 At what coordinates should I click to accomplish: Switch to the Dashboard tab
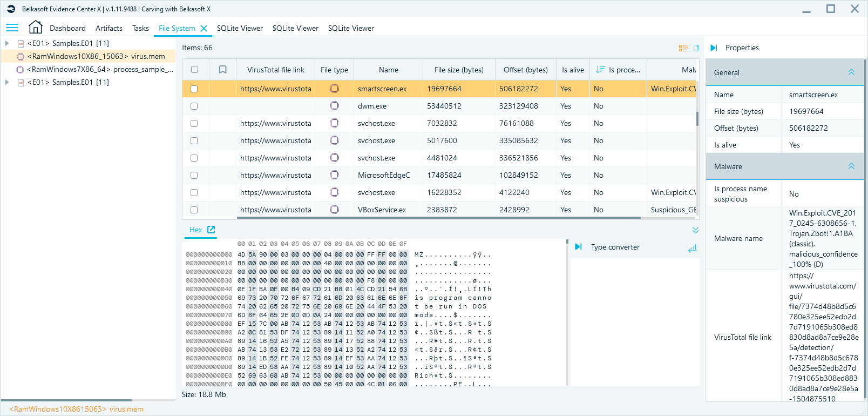[67, 28]
